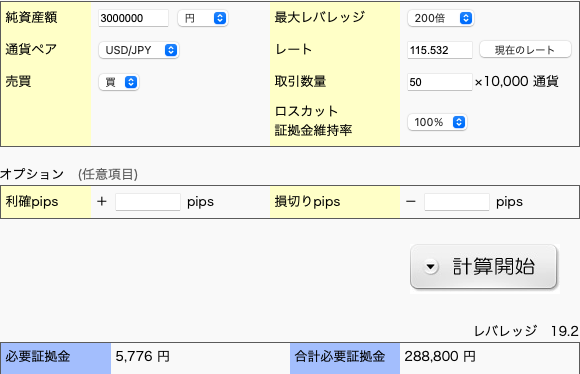The height and width of the screenshot is (374, 580).
Task: Click the 利確pips input box
Action: [148, 202]
